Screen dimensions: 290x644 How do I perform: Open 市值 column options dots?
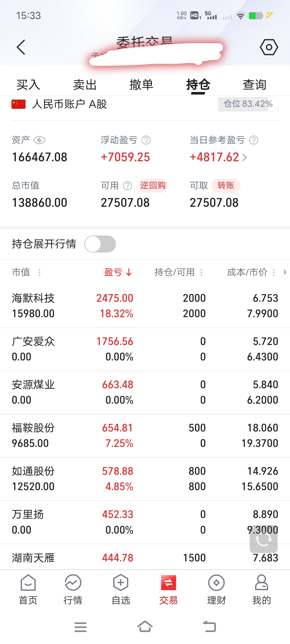coord(39,272)
